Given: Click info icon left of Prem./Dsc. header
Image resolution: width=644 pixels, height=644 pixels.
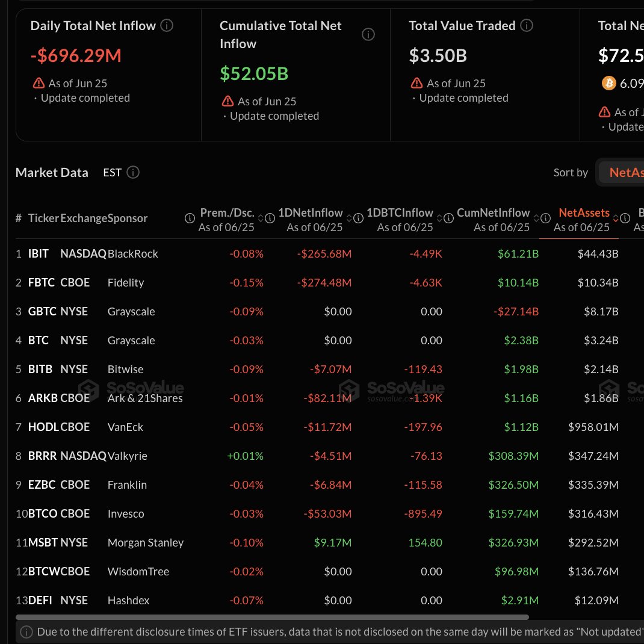Looking at the screenshot, I should tap(190, 218).
